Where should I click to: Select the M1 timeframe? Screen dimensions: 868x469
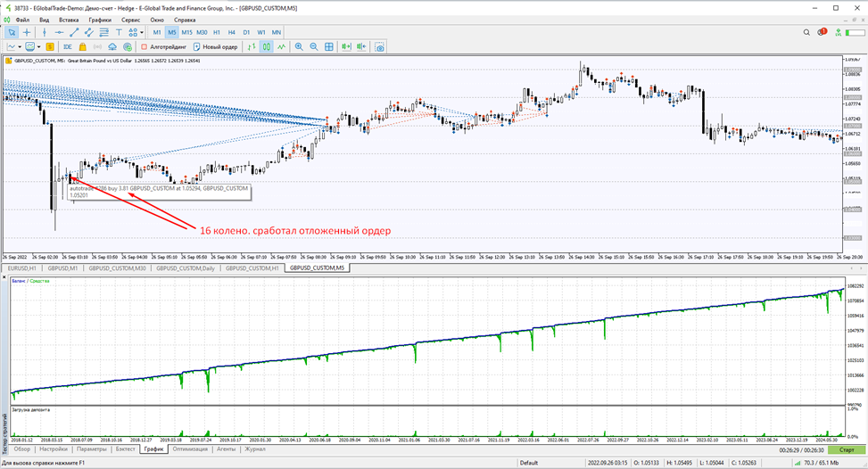point(157,33)
